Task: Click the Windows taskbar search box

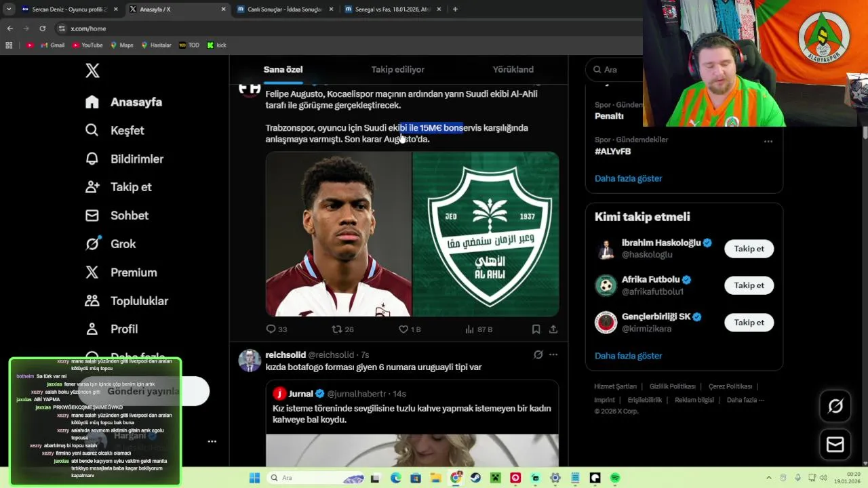Action: click(x=316, y=478)
